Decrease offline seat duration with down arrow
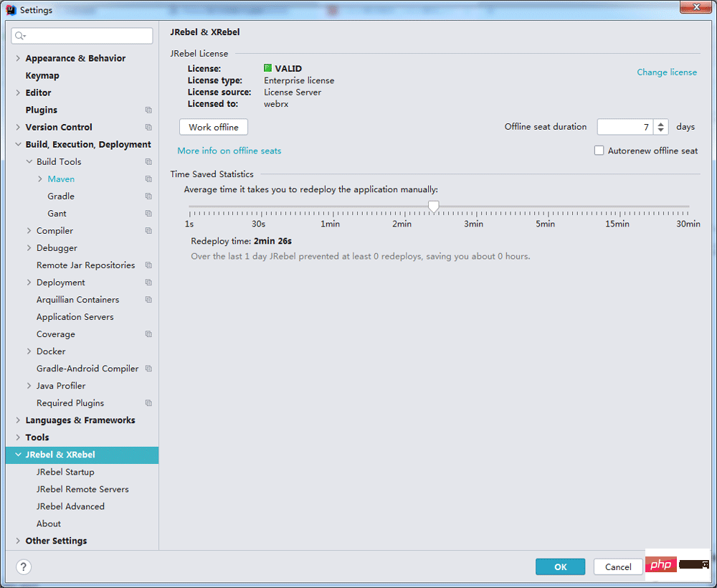This screenshot has height=588, width=717. (661, 131)
